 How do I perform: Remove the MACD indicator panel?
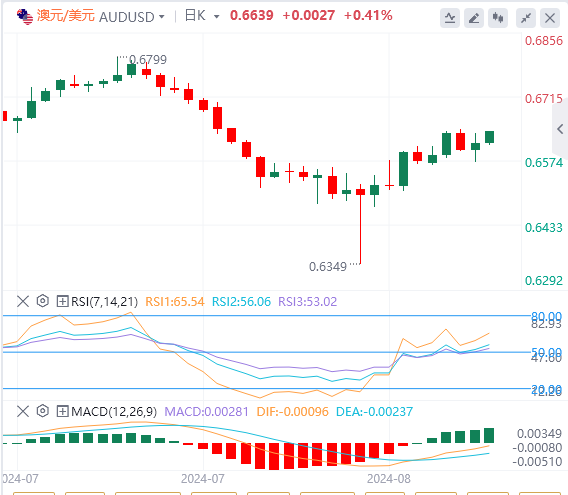(23, 411)
